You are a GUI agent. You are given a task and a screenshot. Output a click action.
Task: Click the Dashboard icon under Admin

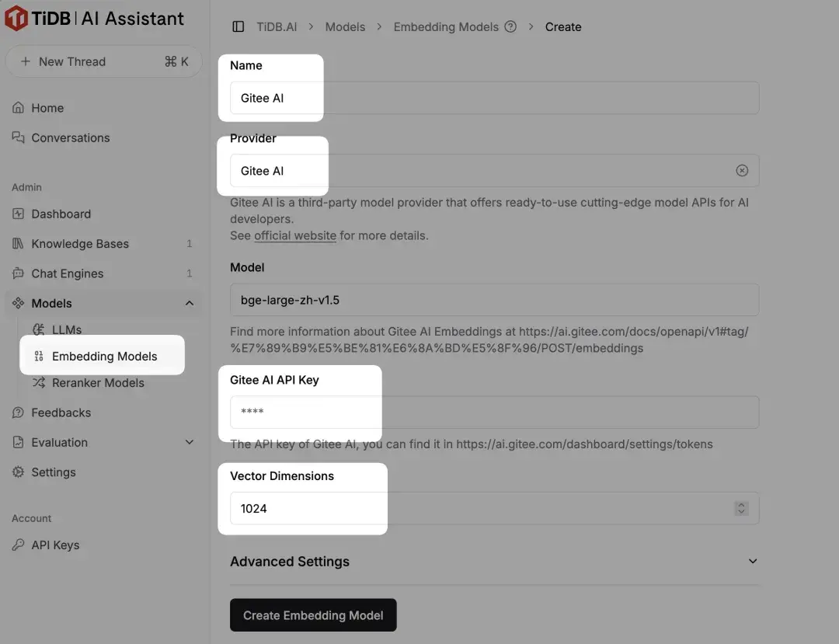(17, 214)
